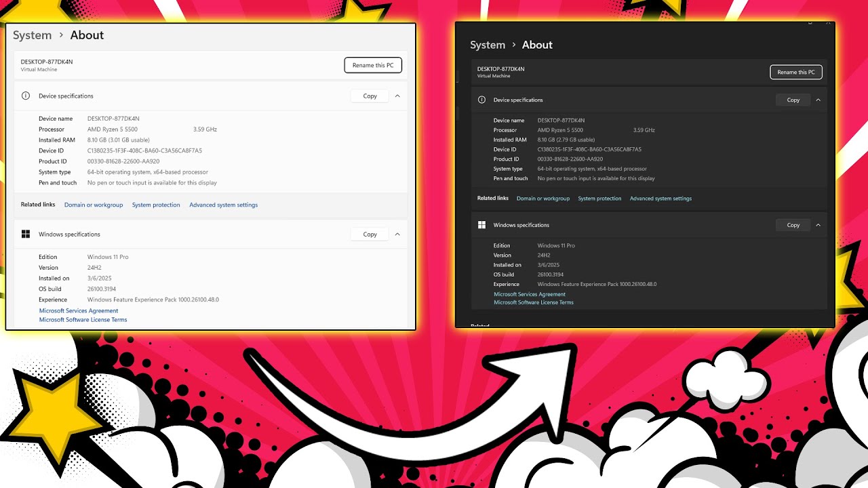This screenshot has height=488, width=868.
Task: Click Device ID value in light window
Action: click(144, 150)
